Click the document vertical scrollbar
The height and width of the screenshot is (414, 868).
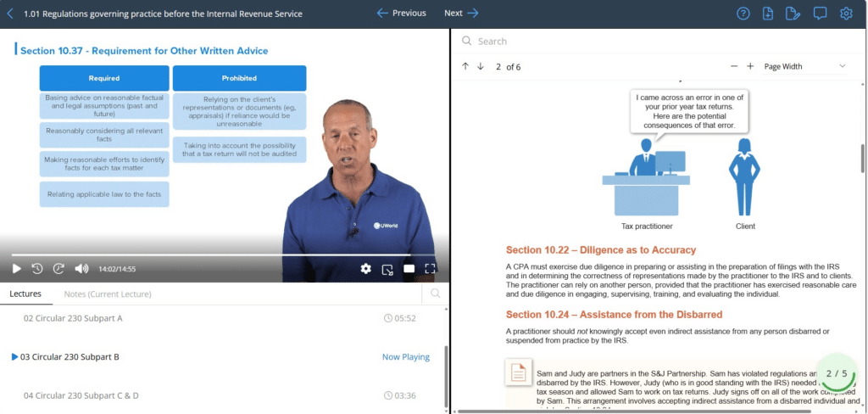(x=862, y=159)
